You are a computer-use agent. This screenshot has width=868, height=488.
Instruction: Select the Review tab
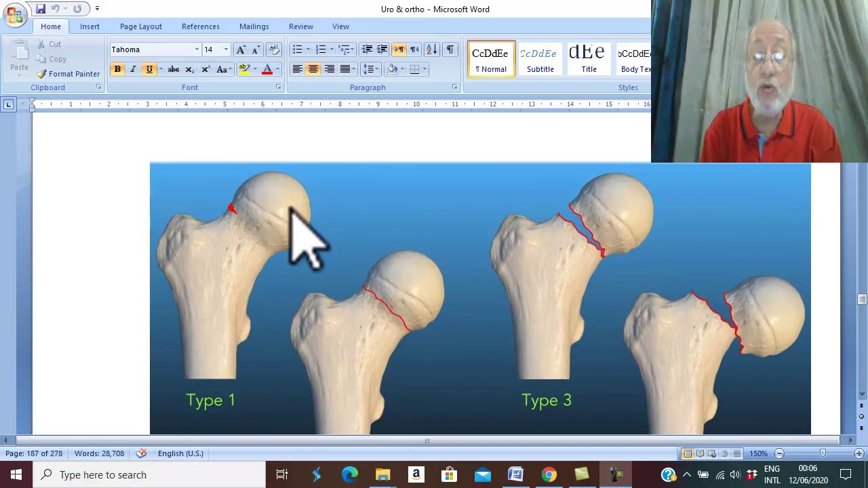coord(301,26)
